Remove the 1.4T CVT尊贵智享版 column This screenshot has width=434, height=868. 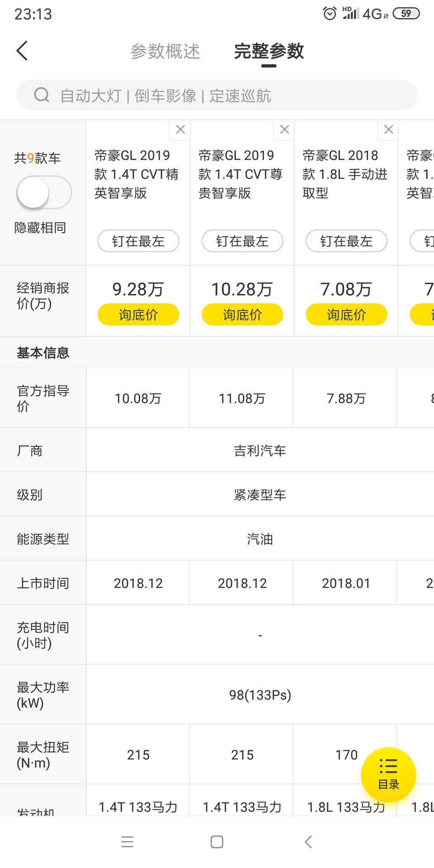point(284,130)
